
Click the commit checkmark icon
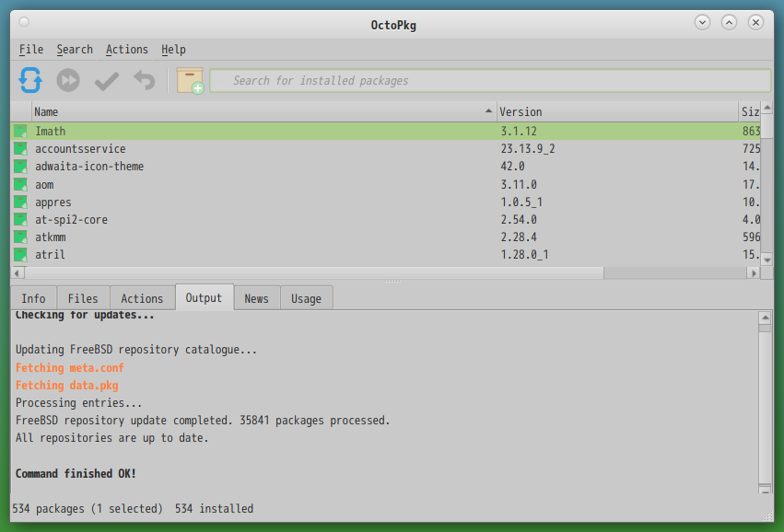[107, 81]
